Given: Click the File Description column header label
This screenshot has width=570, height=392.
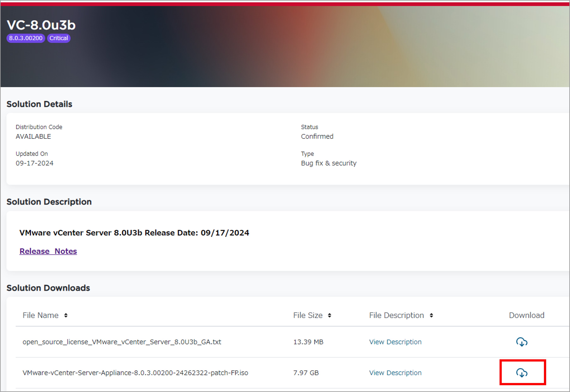Looking at the screenshot, I should click(397, 315).
